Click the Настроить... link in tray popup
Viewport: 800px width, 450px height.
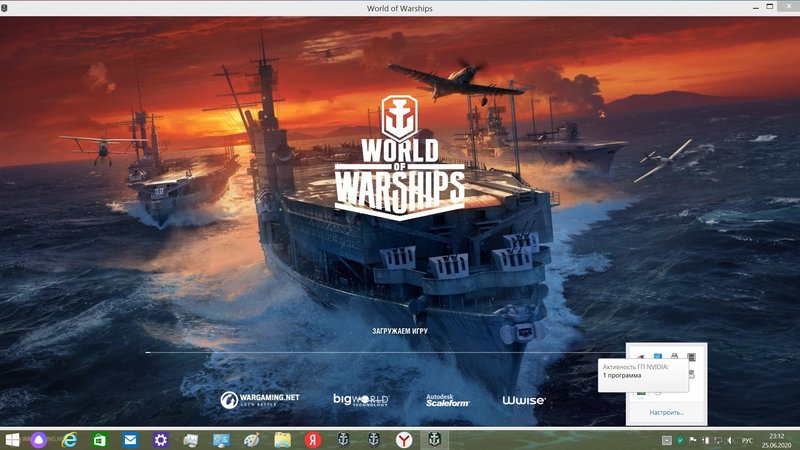(666, 412)
